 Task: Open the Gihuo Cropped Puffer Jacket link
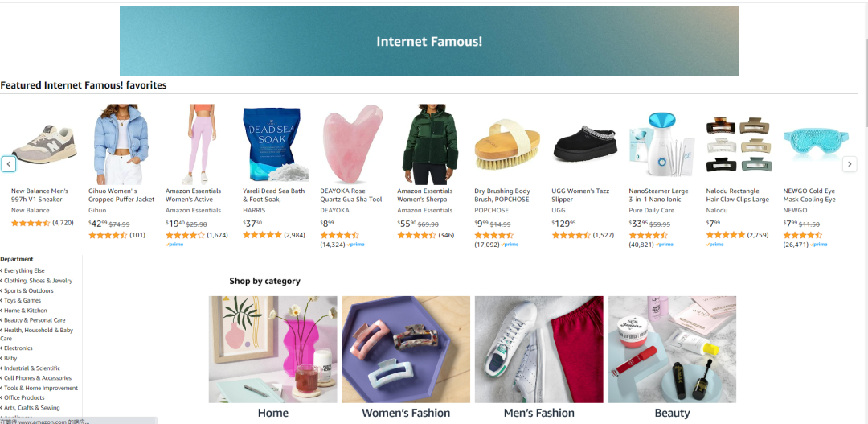[121, 196]
